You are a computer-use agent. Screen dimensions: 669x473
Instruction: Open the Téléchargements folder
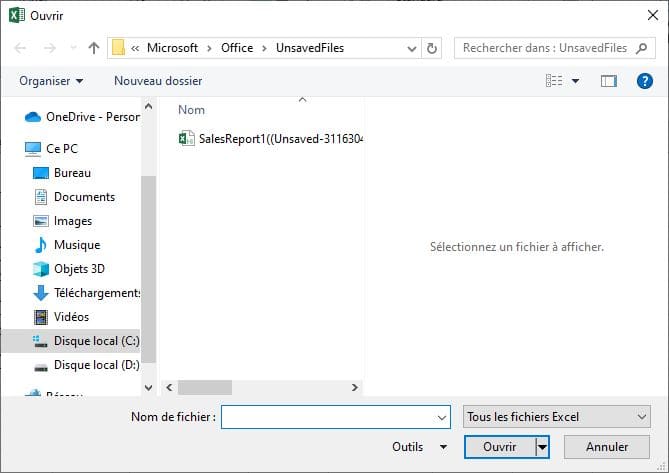click(86, 293)
